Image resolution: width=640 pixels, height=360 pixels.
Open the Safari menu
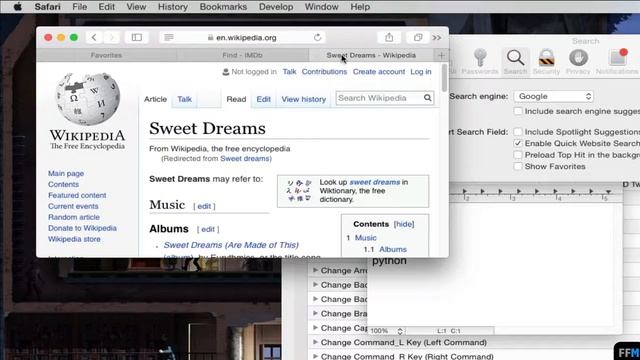coord(47,7)
